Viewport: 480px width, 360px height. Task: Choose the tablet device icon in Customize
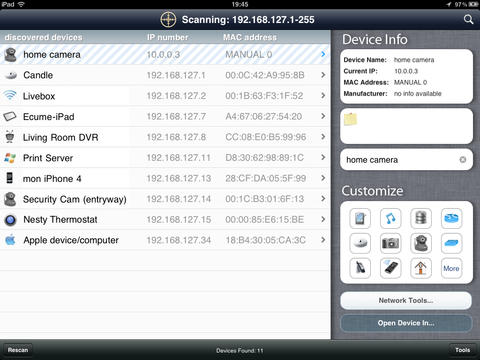[x=360, y=218]
